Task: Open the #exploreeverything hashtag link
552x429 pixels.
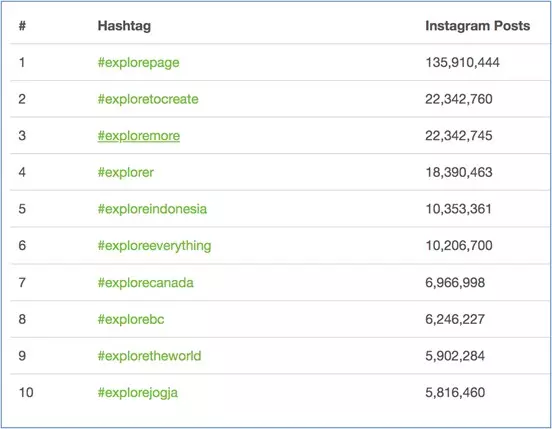Action: (154, 246)
